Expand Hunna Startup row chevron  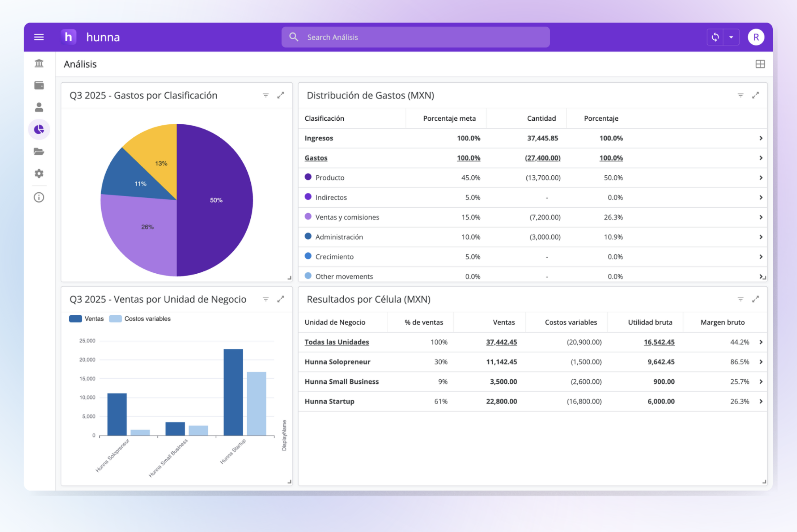point(761,401)
